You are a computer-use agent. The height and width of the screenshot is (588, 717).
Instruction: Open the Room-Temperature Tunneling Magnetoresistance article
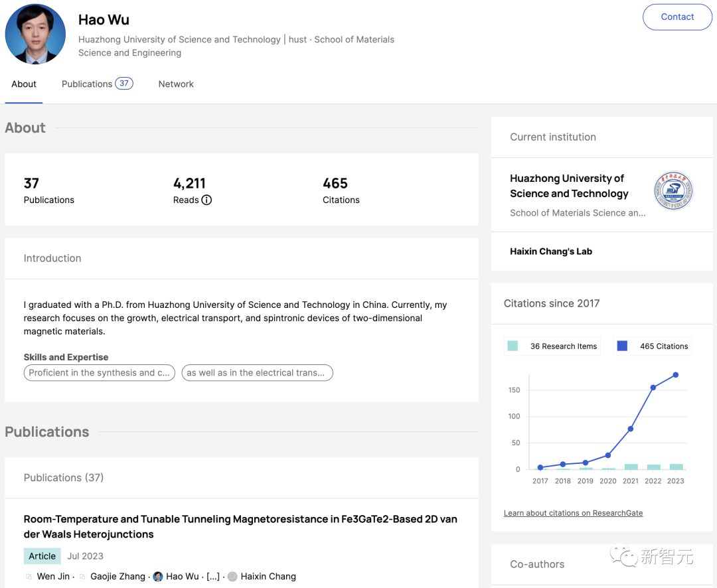pyautogui.click(x=240, y=526)
